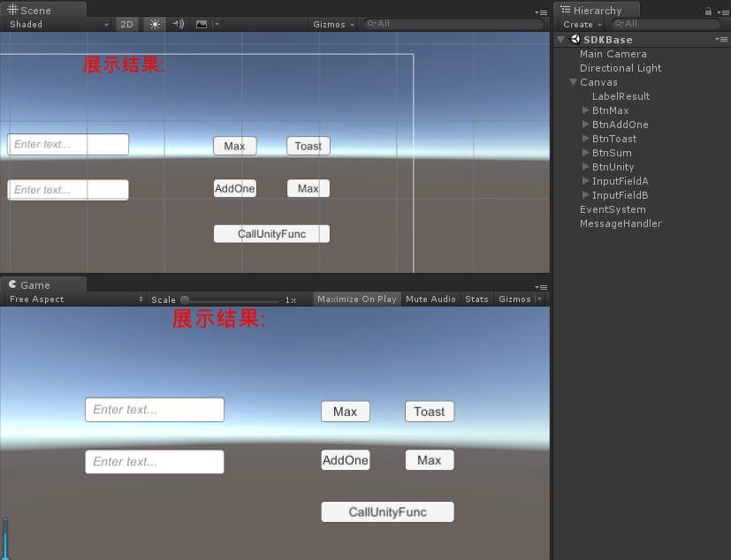The width and height of the screenshot is (731, 560).
Task: Open the Free Aspect dropdown in Game view
Action: tap(75, 299)
